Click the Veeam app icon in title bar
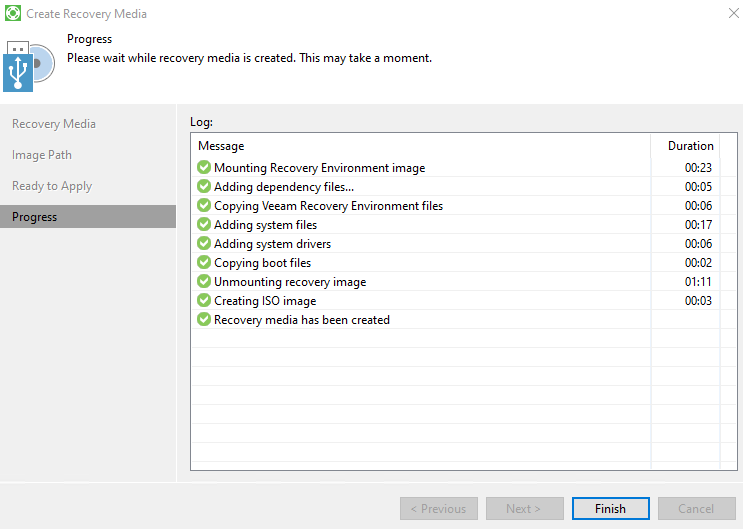This screenshot has width=743, height=529. coord(13,14)
